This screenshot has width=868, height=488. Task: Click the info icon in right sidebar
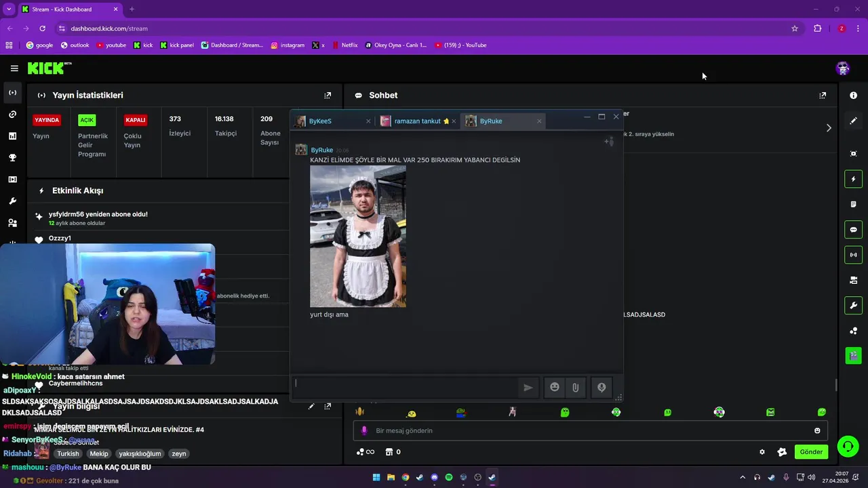tap(853, 96)
